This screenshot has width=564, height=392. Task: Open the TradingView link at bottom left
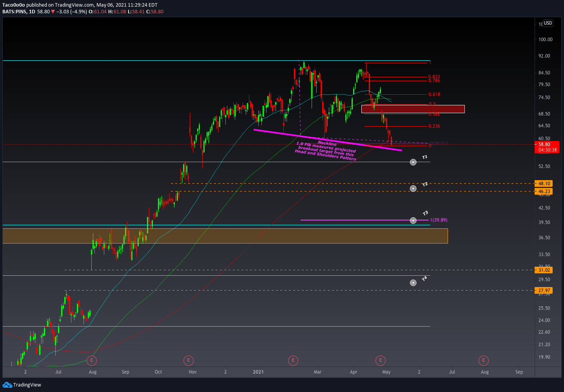point(22,385)
